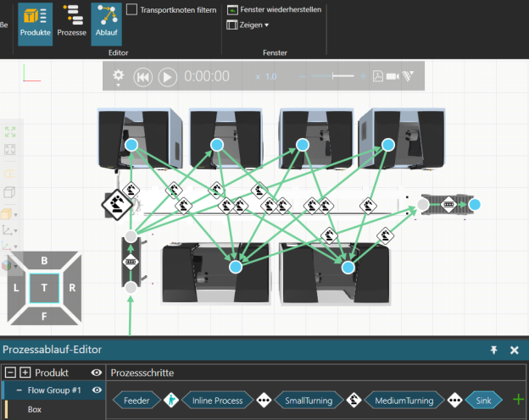529x420 pixels.
Task: Click conveyor transport icon before Sink
Action: 454,401
